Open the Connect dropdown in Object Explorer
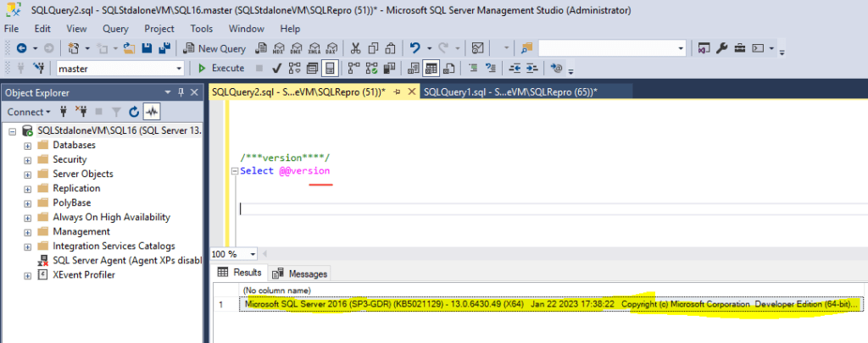This screenshot has height=343, width=868. pyautogui.click(x=29, y=112)
